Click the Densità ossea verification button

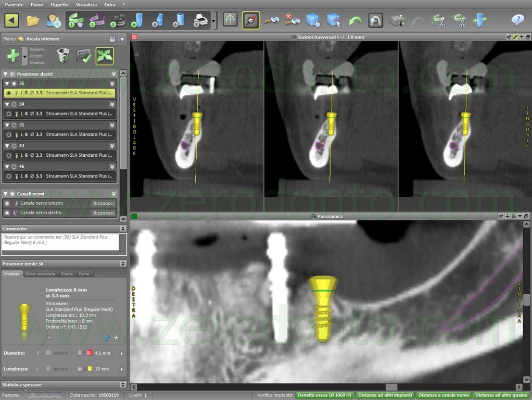pos(325,395)
